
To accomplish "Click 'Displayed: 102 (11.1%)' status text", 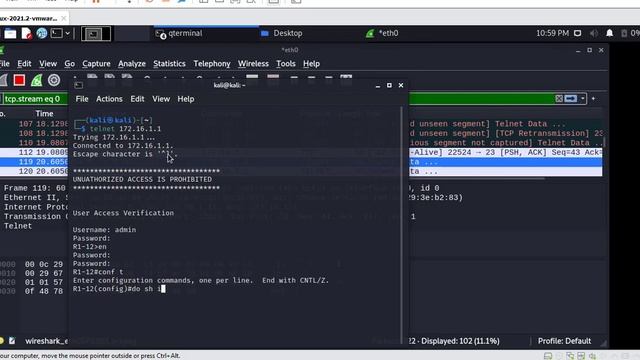I will tap(460, 341).
